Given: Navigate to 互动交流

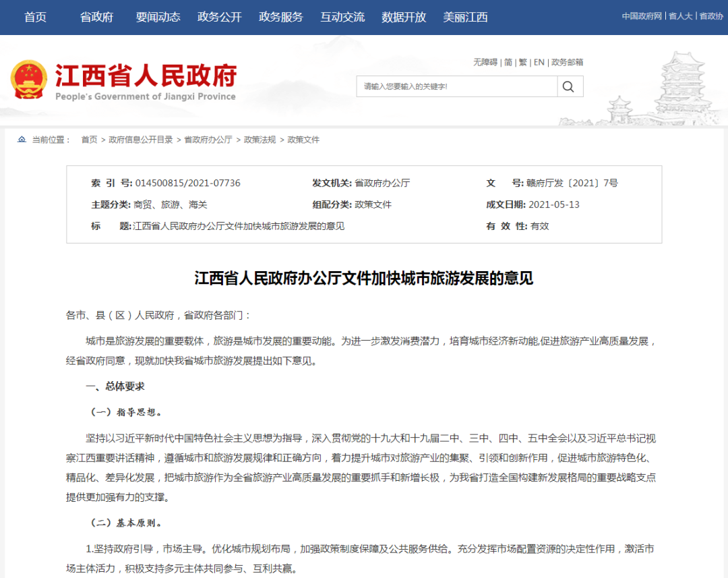Looking at the screenshot, I should coord(342,18).
